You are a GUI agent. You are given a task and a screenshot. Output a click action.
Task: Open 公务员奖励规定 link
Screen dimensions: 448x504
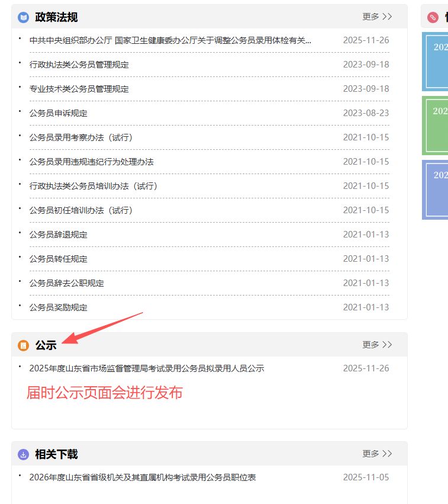[58, 307]
